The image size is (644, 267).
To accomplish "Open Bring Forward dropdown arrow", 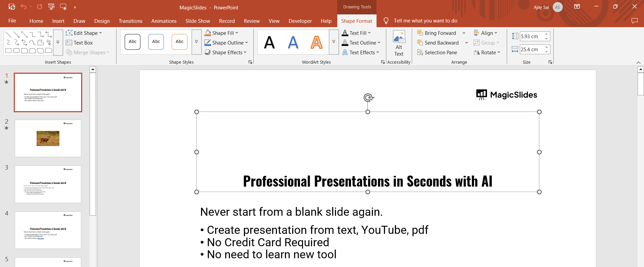I will [x=464, y=33].
